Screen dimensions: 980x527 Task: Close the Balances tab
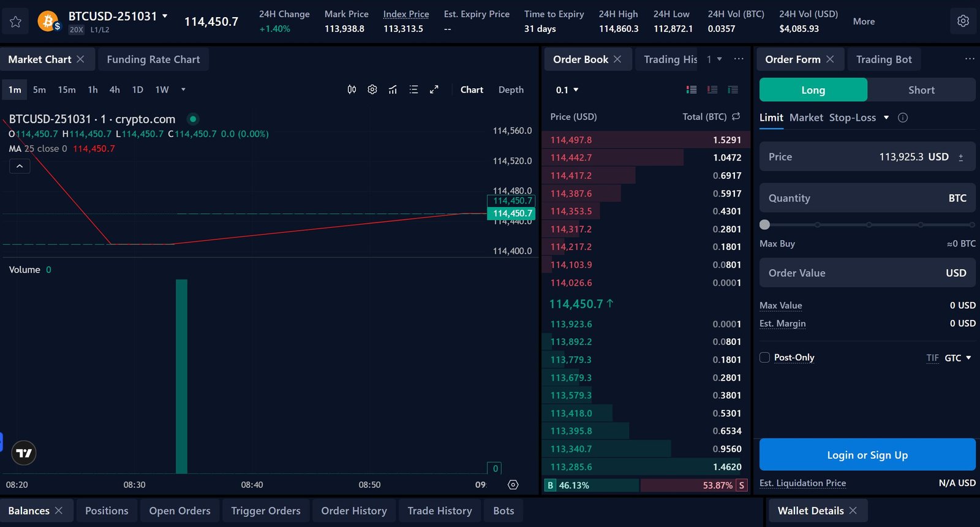(59, 510)
